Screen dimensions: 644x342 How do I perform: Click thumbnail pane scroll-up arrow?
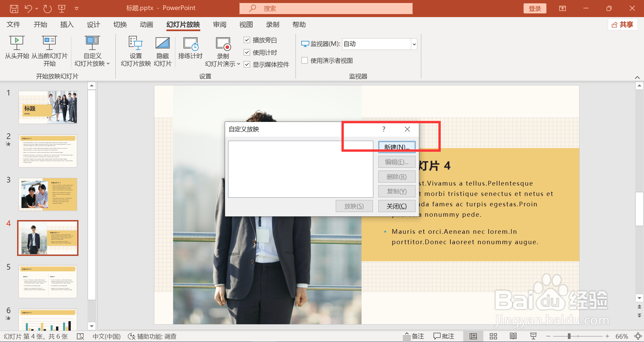tap(92, 86)
